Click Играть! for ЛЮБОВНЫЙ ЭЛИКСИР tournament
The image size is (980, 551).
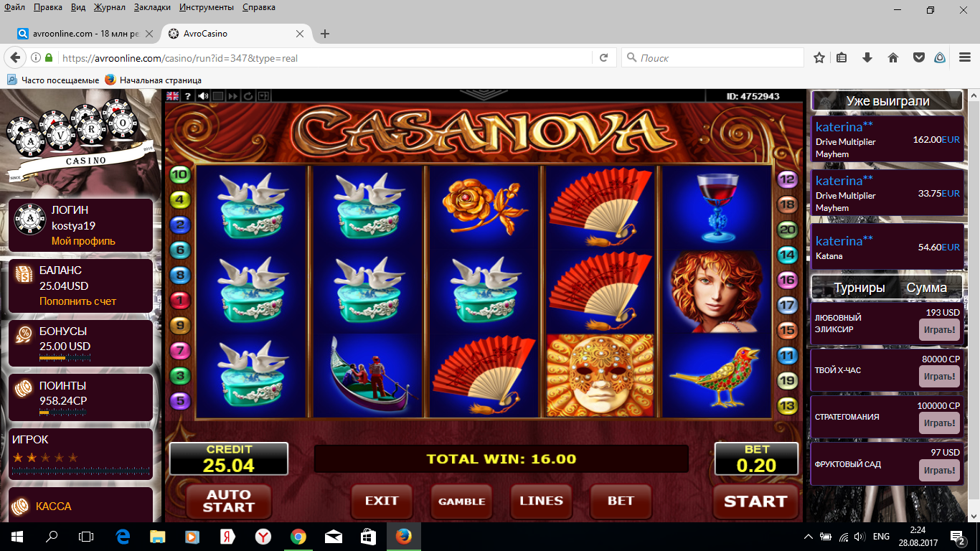click(x=939, y=329)
